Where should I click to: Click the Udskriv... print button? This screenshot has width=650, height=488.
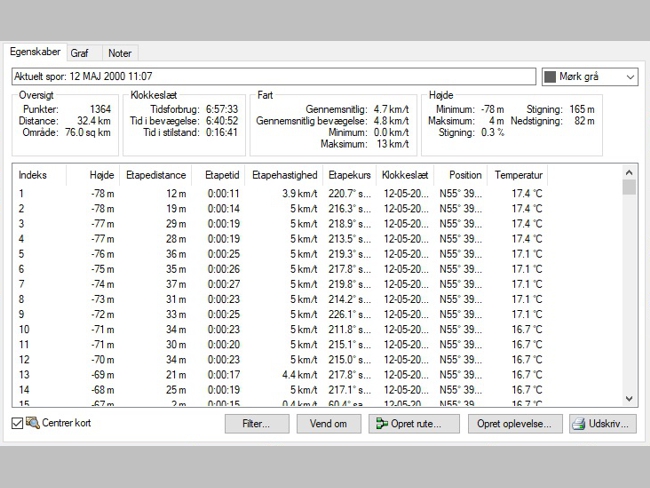[x=603, y=424]
